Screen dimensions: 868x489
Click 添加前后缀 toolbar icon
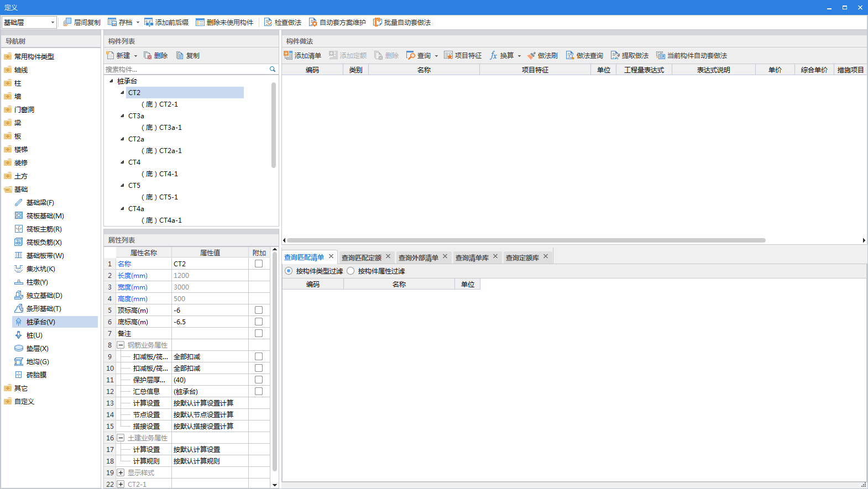tap(149, 22)
